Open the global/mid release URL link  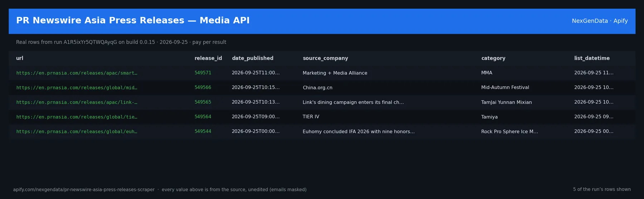77,88
